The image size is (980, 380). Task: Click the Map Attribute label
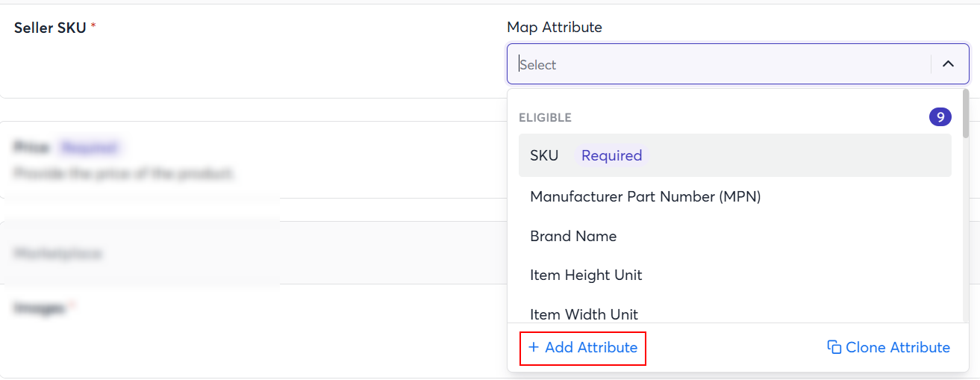[x=554, y=27]
